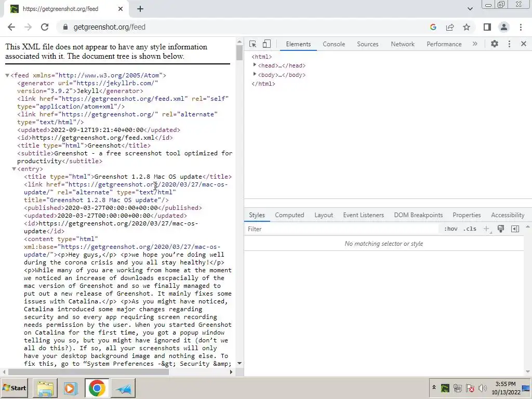
Task: Select the Styles sub-tab
Action: [257, 215]
